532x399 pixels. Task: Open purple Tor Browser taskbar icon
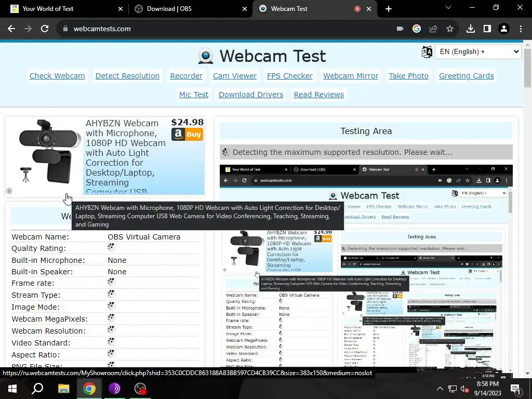click(115, 389)
